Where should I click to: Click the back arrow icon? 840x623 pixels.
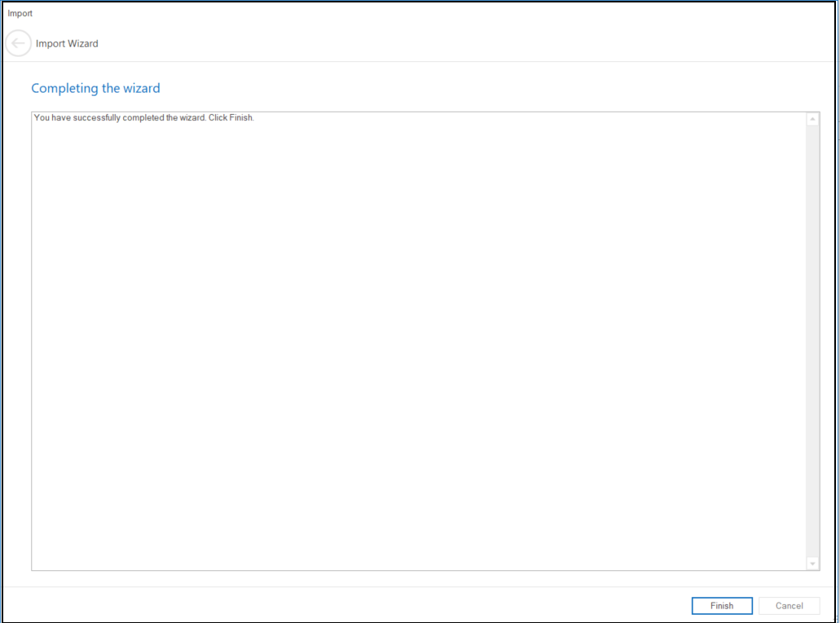coord(18,43)
